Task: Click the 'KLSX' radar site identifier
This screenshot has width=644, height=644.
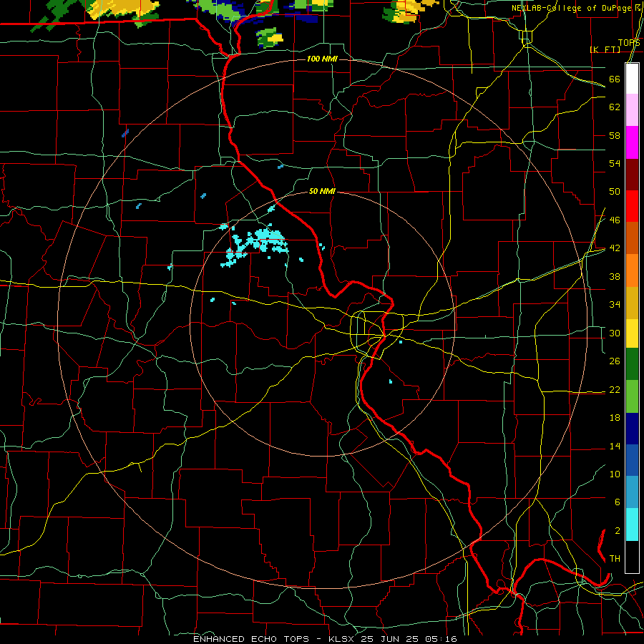Action: tap(342, 639)
